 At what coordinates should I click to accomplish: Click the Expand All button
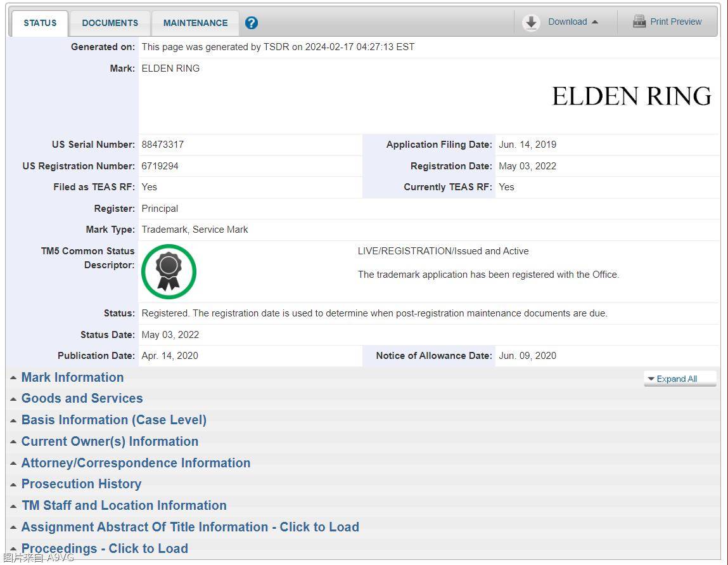tap(680, 379)
